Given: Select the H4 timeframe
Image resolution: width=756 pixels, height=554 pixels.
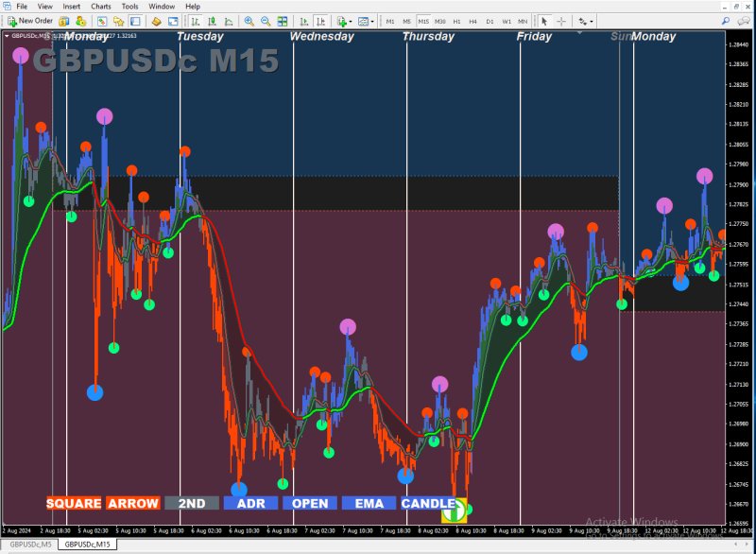Looking at the screenshot, I should point(473,21).
